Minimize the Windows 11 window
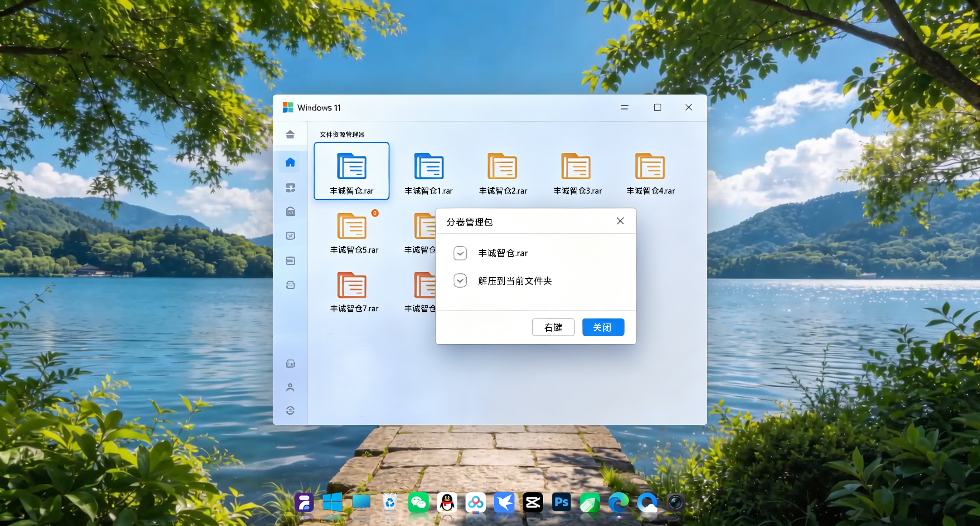 tap(624, 108)
